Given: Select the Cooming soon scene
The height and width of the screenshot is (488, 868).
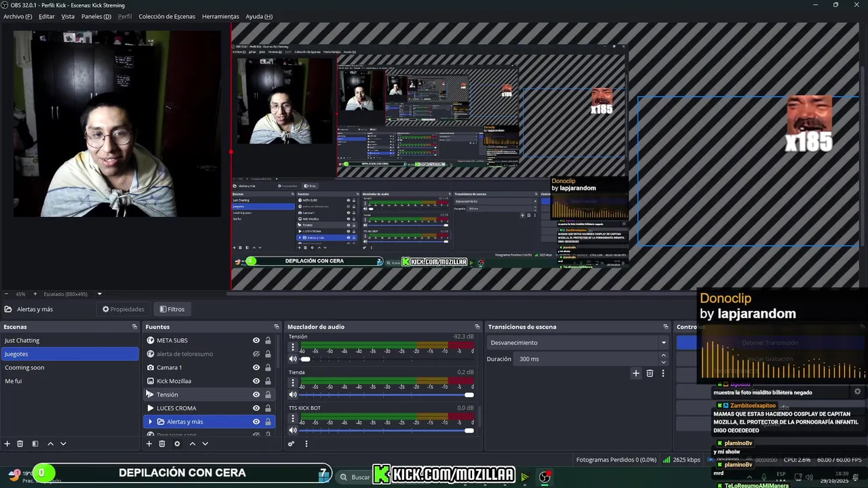Looking at the screenshot, I should point(70,367).
